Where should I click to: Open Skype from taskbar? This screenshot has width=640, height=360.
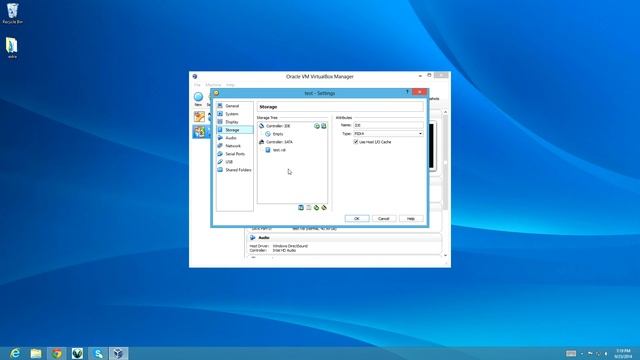98,353
